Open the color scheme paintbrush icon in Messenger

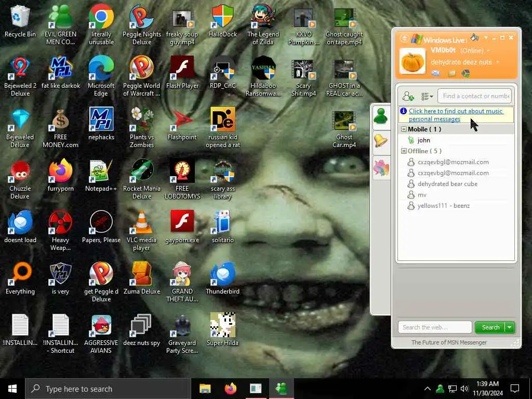[475, 37]
